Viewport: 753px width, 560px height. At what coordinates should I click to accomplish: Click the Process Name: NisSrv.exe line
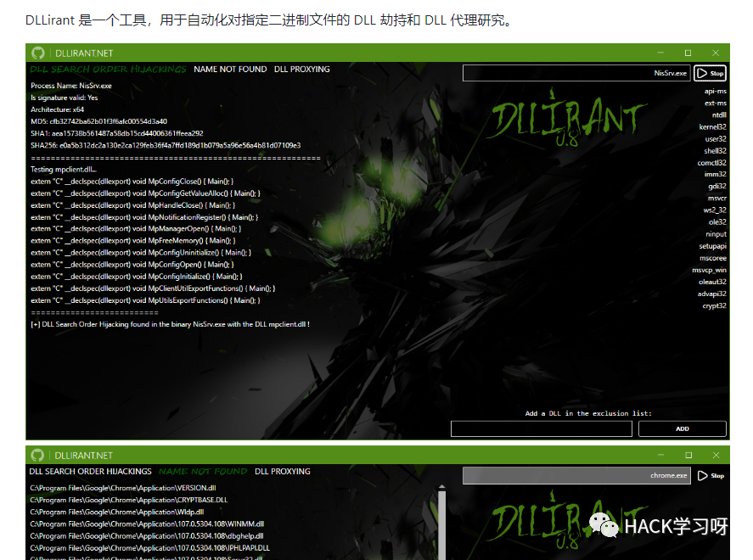click(71, 86)
